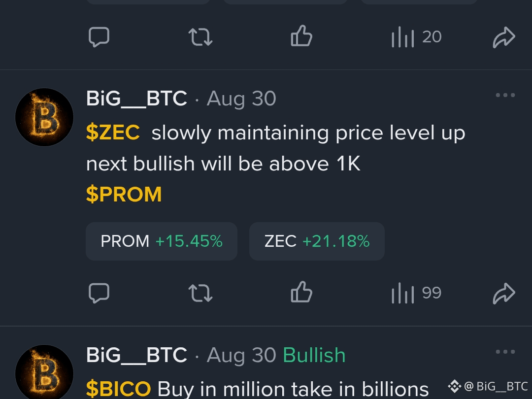Open the $ZEC ticker link
The width and height of the screenshot is (532, 399).
tap(113, 133)
